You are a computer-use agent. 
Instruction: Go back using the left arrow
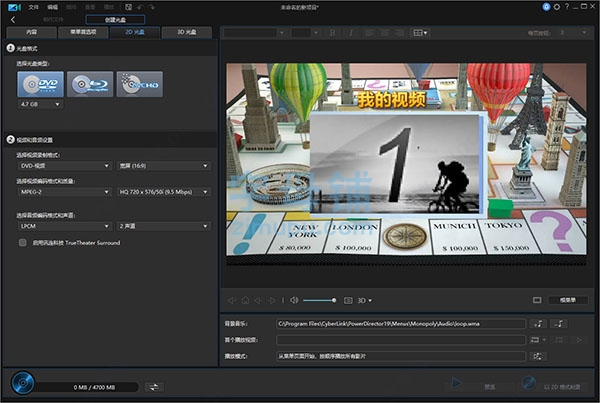13,20
